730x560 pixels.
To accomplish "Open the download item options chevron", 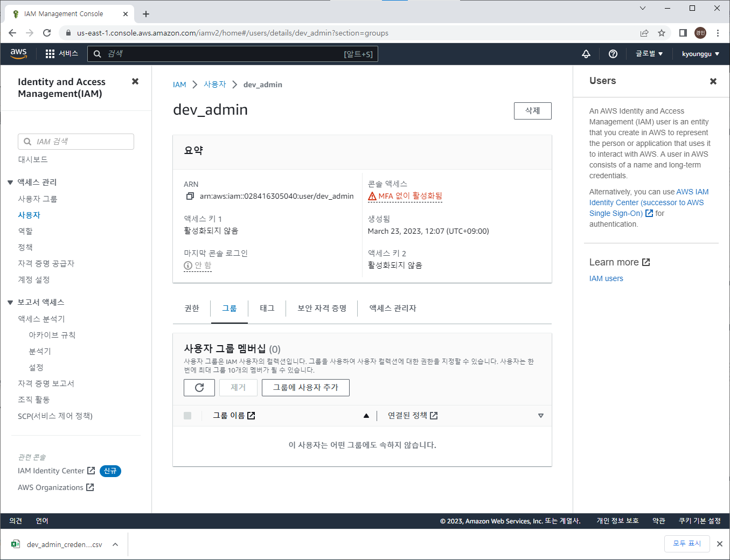I will [x=115, y=544].
